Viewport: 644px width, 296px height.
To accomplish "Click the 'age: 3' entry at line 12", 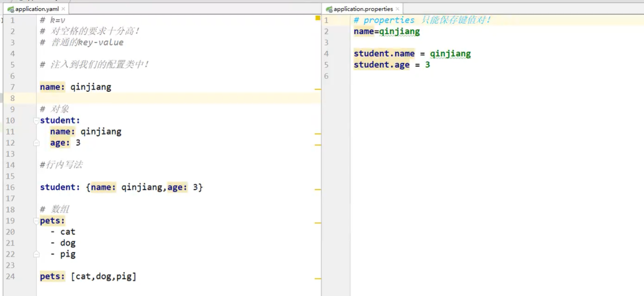I will tap(65, 143).
